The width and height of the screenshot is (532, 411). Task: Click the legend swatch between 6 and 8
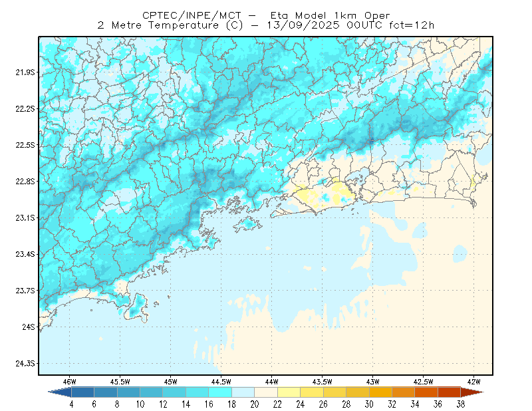coord(106,392)
